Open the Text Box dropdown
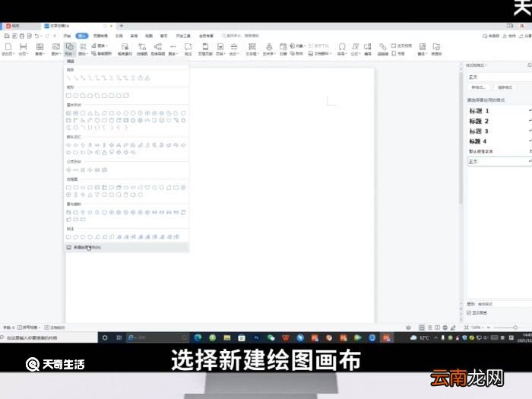This screenshot has width=532, height=399. 252,49
